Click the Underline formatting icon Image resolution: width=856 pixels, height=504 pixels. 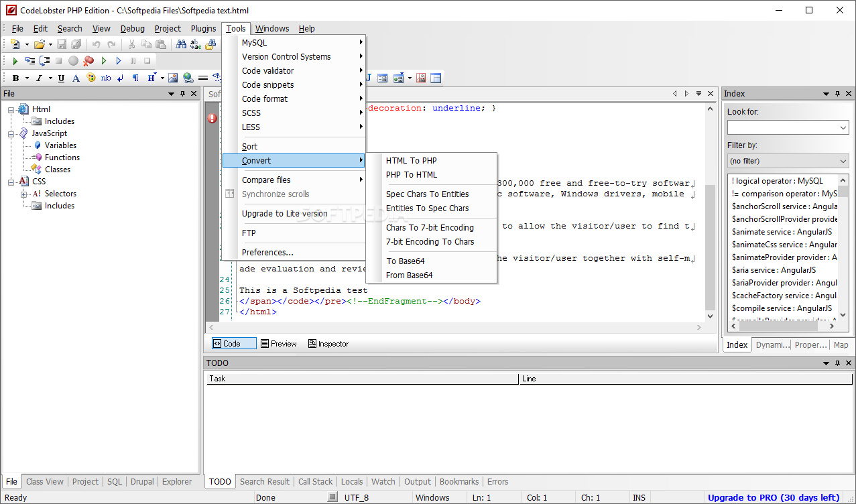pos(61,78)
